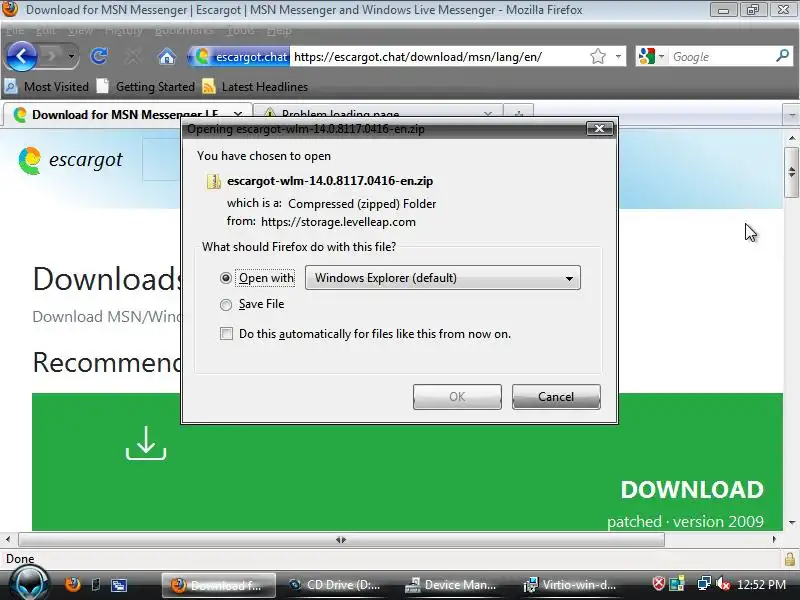Click the red security shield tray icon
800x600 pixels.
[659, 583]
